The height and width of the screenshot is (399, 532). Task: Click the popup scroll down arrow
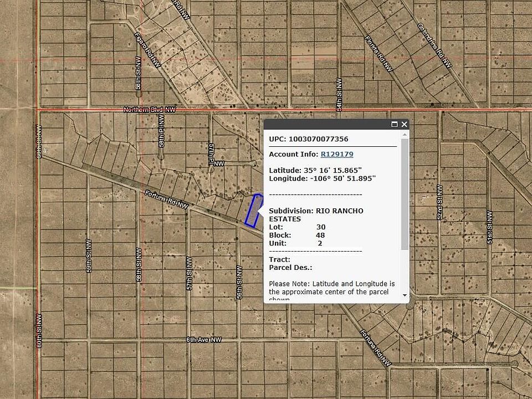point(405,295)
